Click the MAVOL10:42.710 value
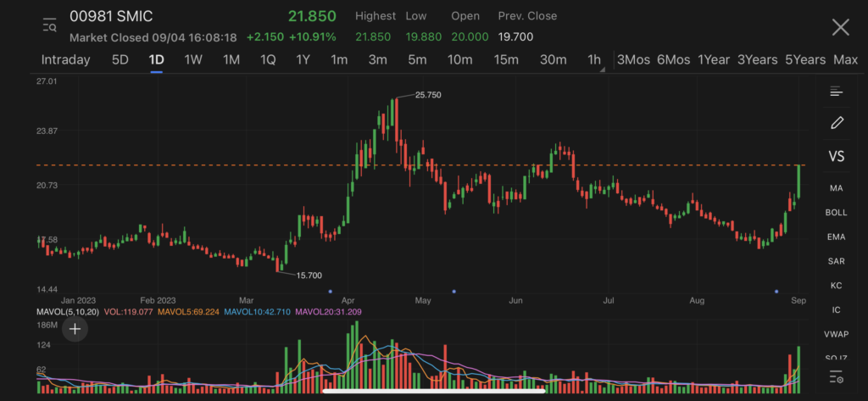The width and height of the screenshot is (868, 401). [x=259, y=312]
